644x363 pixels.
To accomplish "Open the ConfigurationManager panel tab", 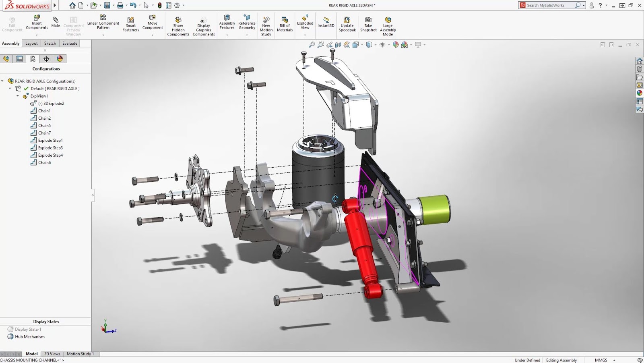I will pyautogui.click(x=33, y=58).
